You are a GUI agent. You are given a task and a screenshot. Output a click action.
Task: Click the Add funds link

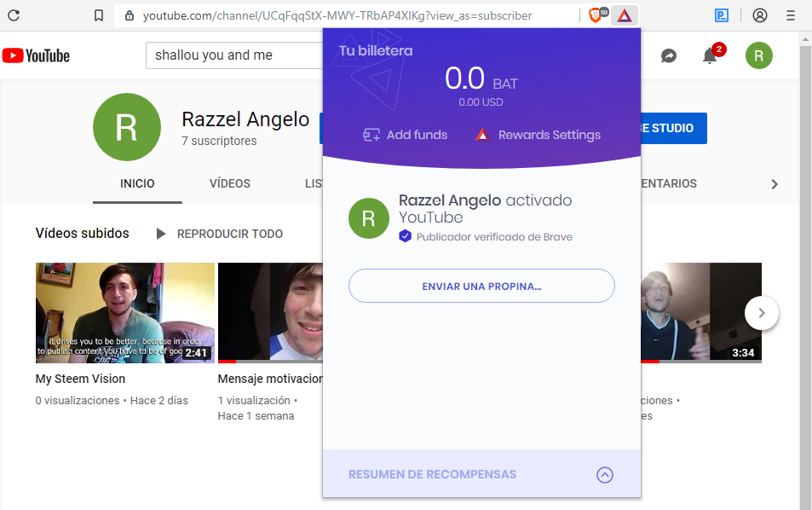click(x=417, y=135)
